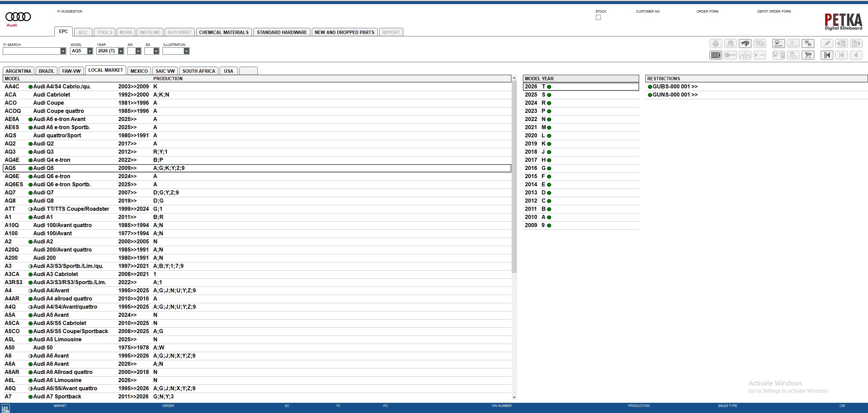Screen dimensions: 868x413
Task: Click the previous document page icon
Action: [841, 44]
